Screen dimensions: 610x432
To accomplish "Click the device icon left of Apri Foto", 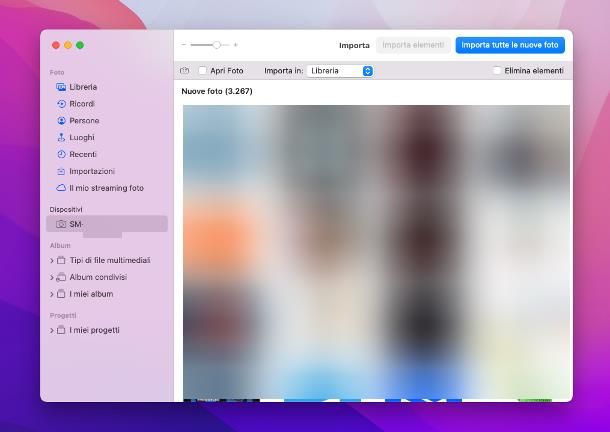I will tap(184, 71).
